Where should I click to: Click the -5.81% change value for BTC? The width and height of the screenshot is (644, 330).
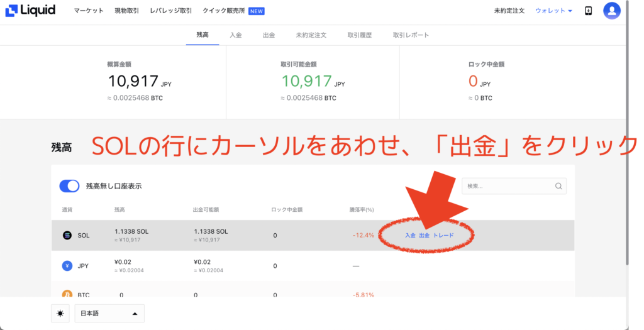coord(364,295)
